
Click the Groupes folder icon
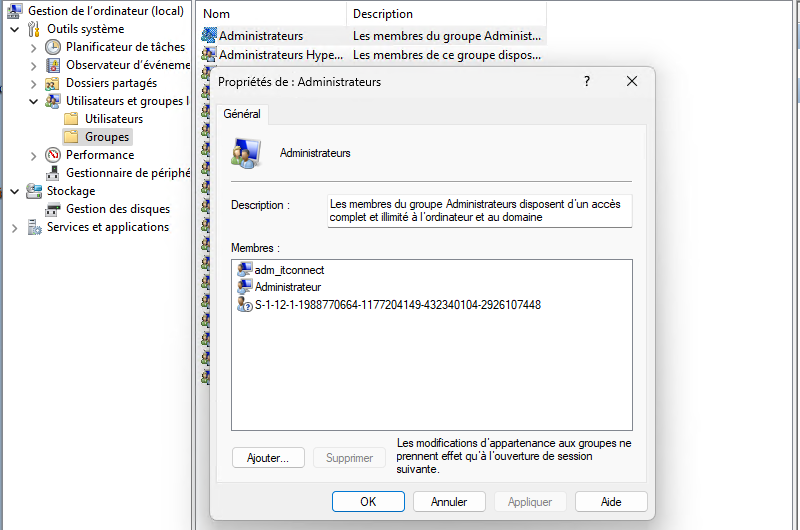point(71,137)
